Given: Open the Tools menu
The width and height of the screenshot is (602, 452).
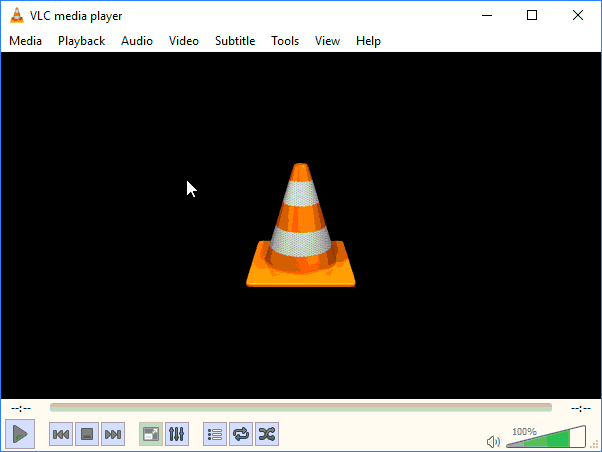Looking at the screenshot, I should pos(285,41).
